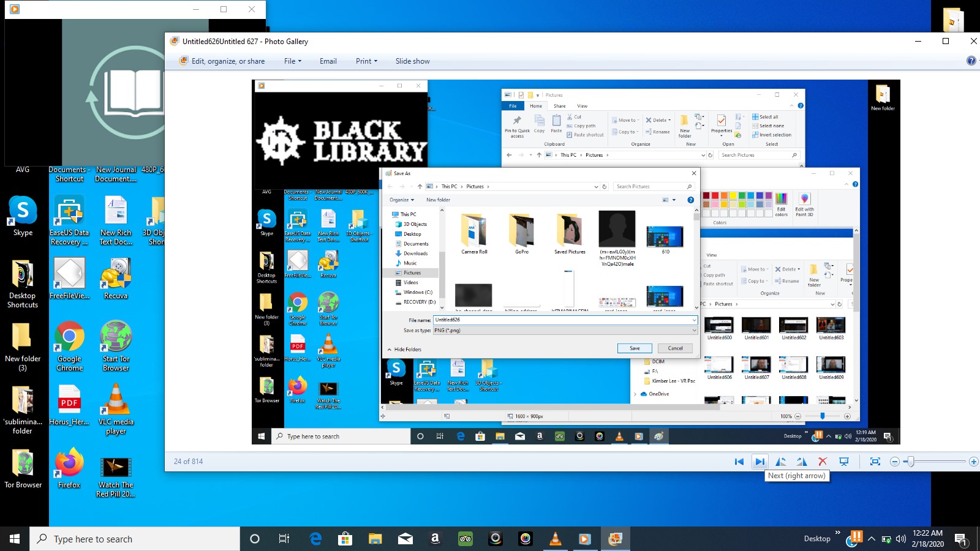Open the File dropdown menu

point(293,61)
